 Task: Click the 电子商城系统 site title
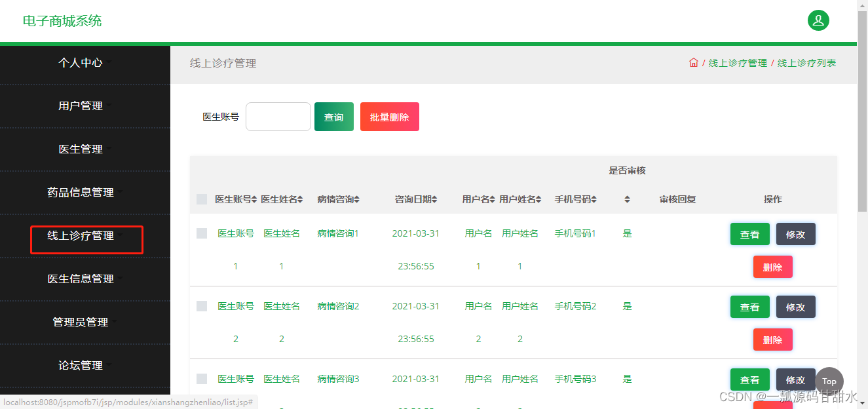click(62, 21)
